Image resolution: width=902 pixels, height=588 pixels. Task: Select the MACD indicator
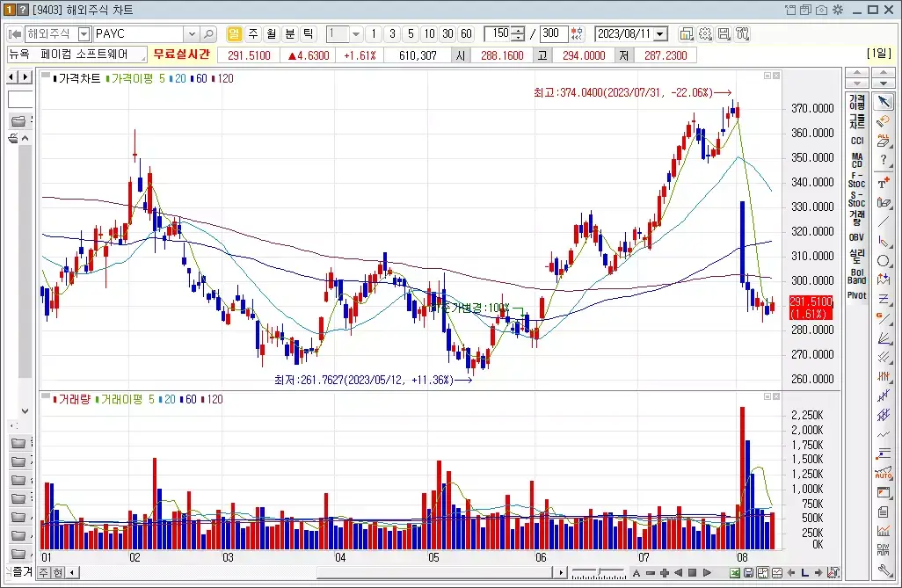pyautogui.click(x=856, y=160)
